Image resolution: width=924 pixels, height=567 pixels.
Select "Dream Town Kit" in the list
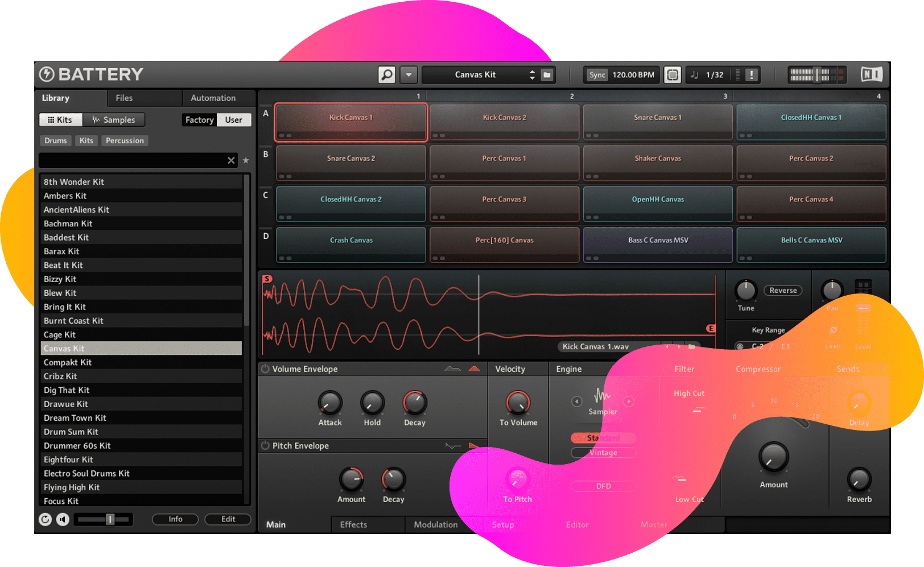pos(141,418)
